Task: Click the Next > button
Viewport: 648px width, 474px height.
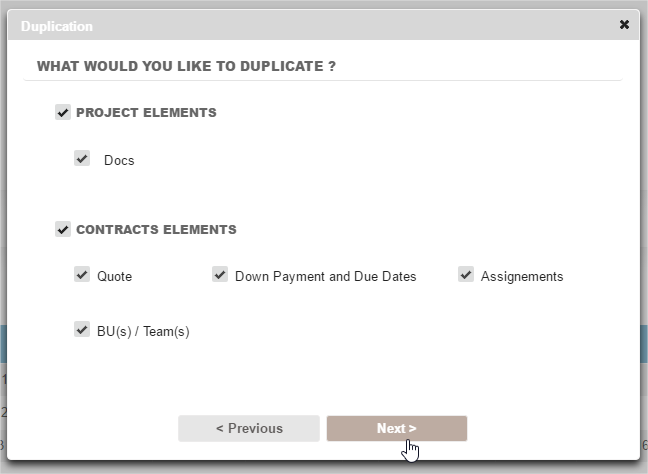Action: point(396,428)
